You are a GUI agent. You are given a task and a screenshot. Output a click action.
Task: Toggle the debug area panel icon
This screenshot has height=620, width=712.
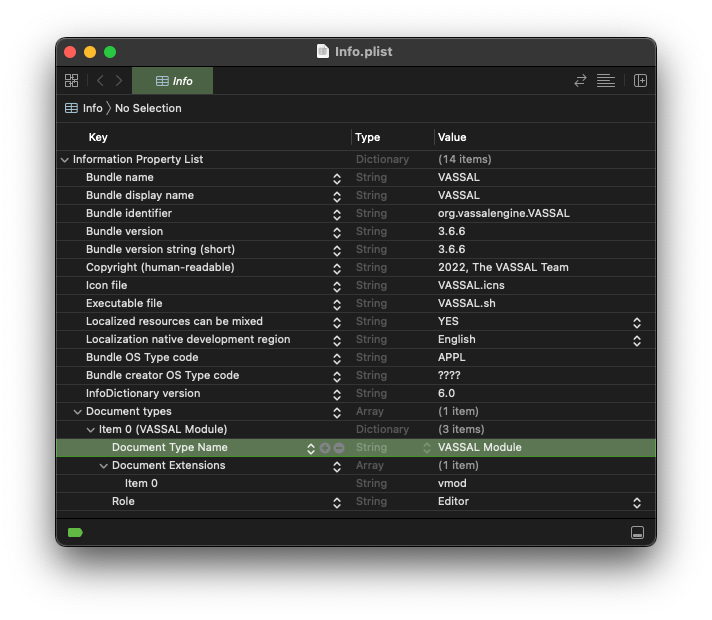tap(637, 532)
